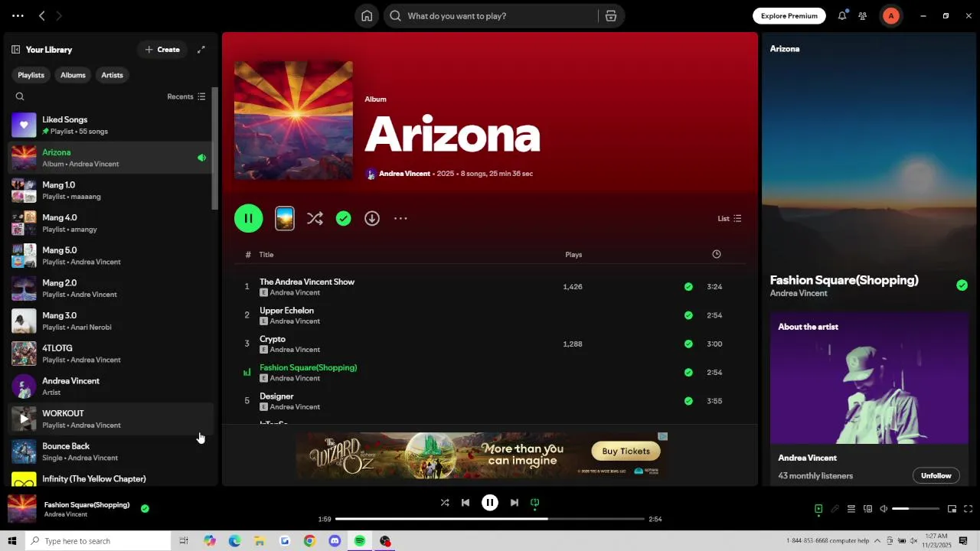Image resolution: width=980 pixels, height=551 pixels.
Task: Adjust the volume slider
Action: point(916,509)
